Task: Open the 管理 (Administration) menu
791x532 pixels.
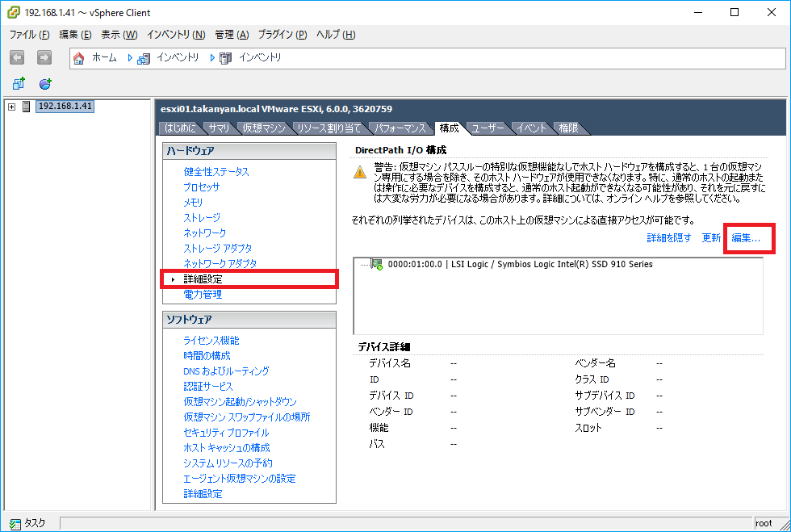Action: pos(232,35)
